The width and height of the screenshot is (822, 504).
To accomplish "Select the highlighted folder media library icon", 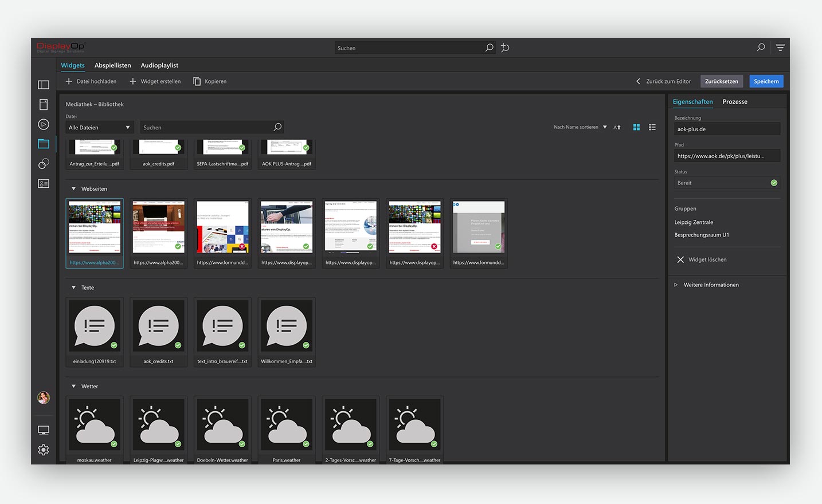I will [44, 144].
